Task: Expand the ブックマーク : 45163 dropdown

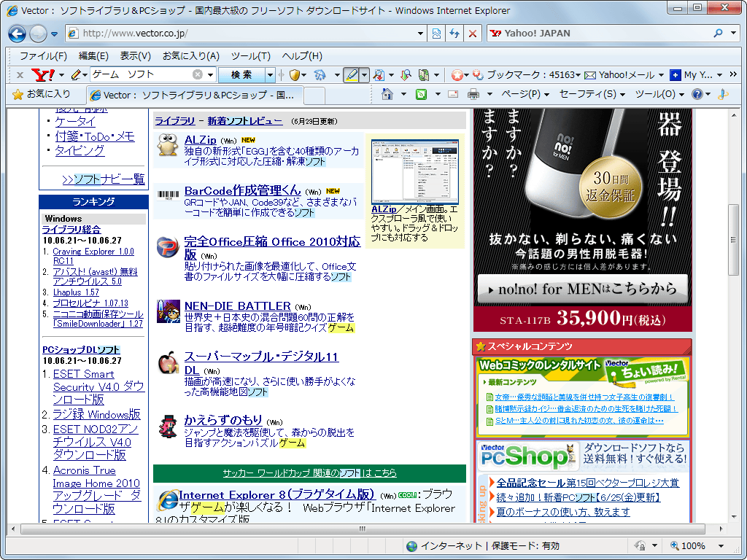Action: pyautogui.click(x=578, y=75)
